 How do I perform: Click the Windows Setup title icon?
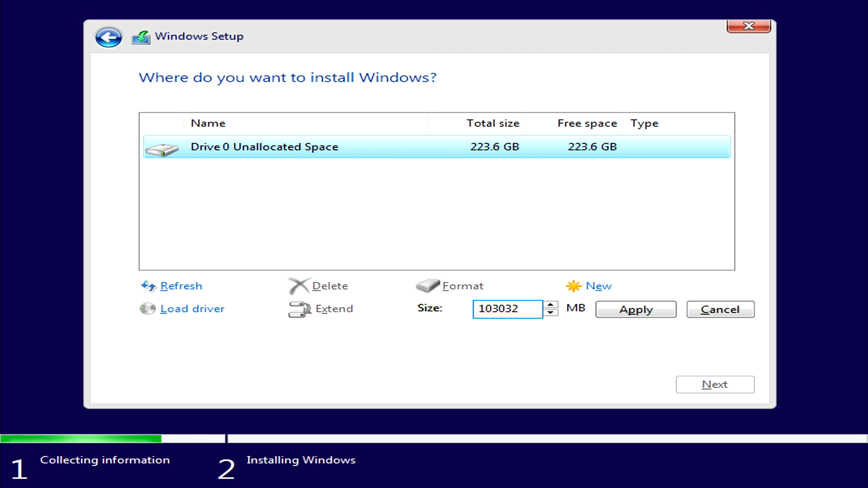pos(141,37)
